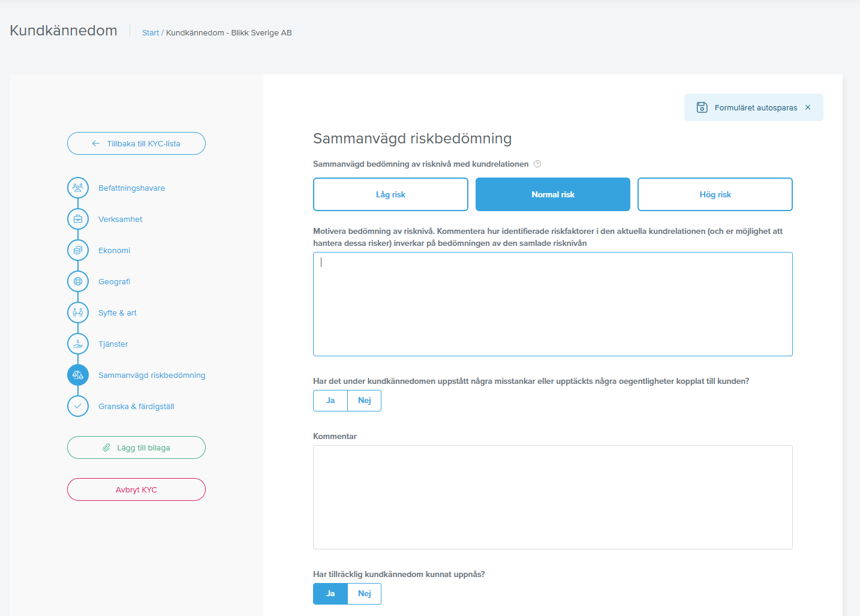Screen dimensions: 860x616
Task: Go to Verksamhet step
Action: [x=120, y=219]
